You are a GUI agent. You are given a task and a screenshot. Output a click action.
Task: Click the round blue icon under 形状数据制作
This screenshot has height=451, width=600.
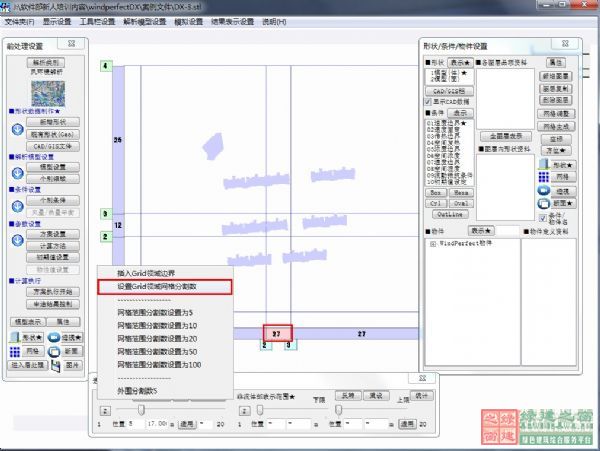point(17,129)
